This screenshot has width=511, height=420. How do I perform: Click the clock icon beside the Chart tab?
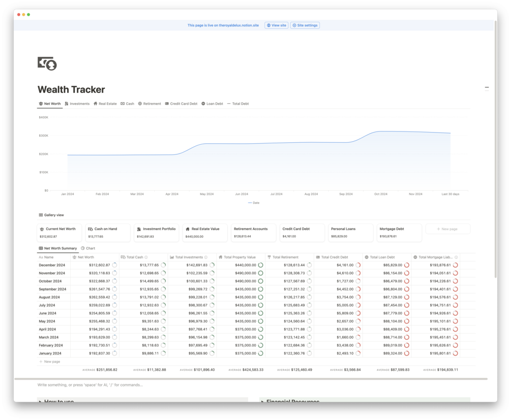click(x=82, y=248)
